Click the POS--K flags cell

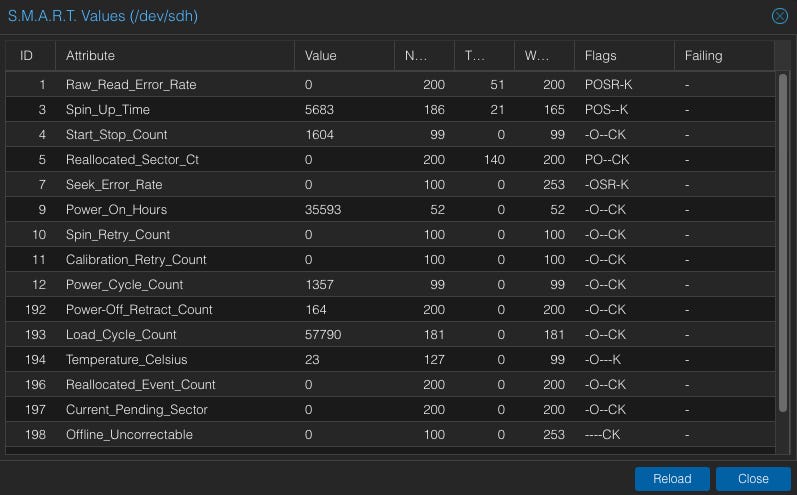[606, 110]
